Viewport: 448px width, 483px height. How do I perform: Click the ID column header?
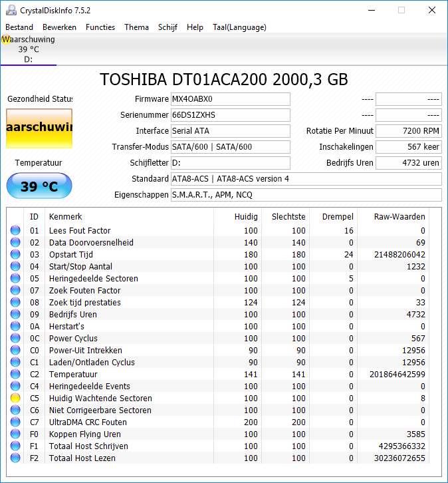(34, 216)
